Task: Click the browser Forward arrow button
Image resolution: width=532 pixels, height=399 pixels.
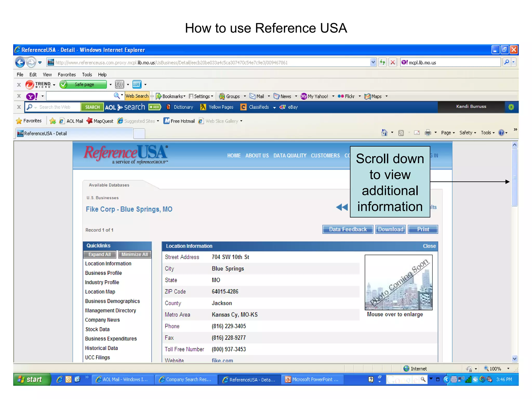Action: click(x=31, y=62)
